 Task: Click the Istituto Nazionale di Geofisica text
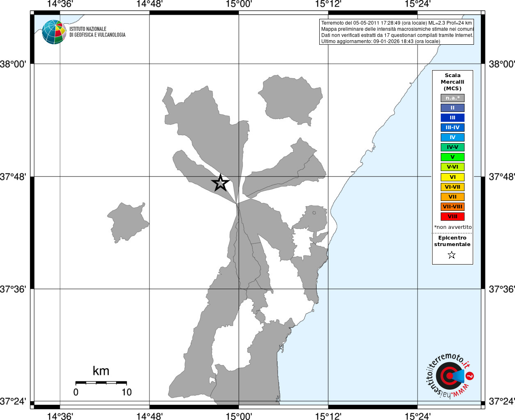tap(97, 32)
